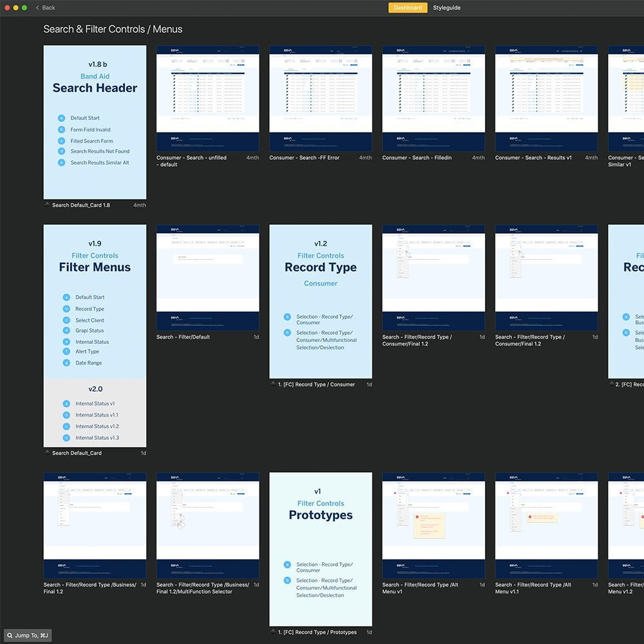Switch to the Styleguide tab
Image resolution: width=644 pixels, height=644 pixels.
click(x=446, y=8)
